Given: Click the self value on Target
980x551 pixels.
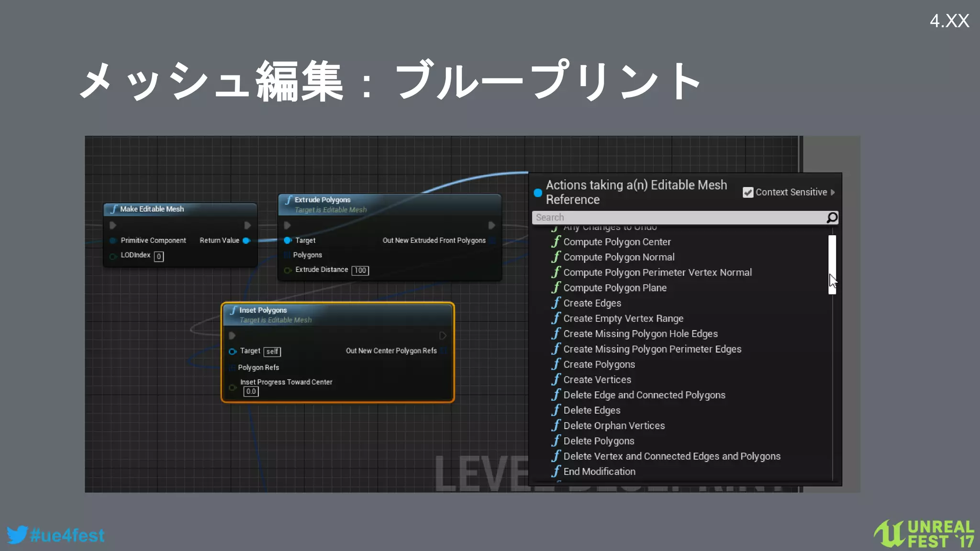Looking at the screenshot, I should [x=272, y=352].
